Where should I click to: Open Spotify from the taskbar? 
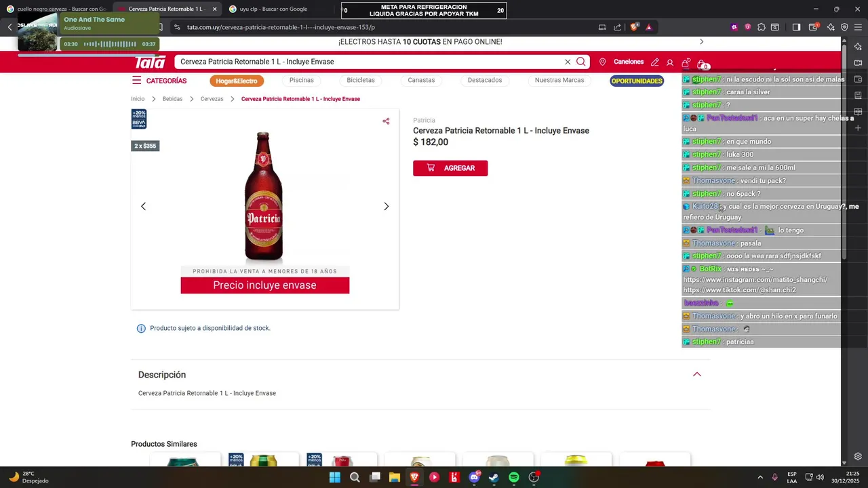(514, 477)
